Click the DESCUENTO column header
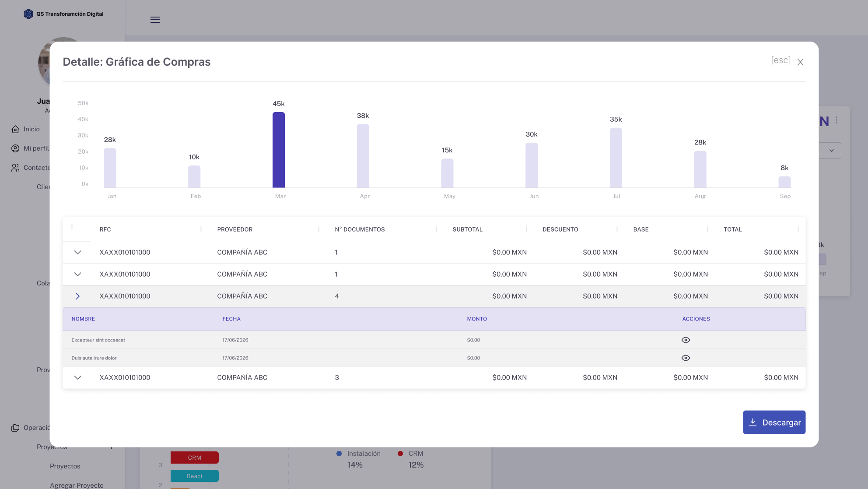The width and height of the screenshot is (868, 489). click(x=560, y=229)
